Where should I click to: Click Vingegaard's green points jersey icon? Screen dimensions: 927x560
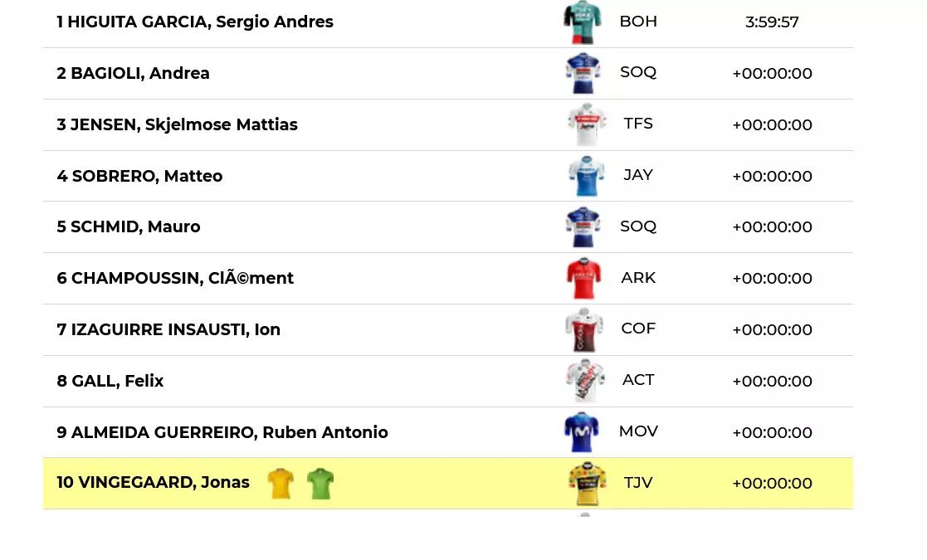(320, 484)
